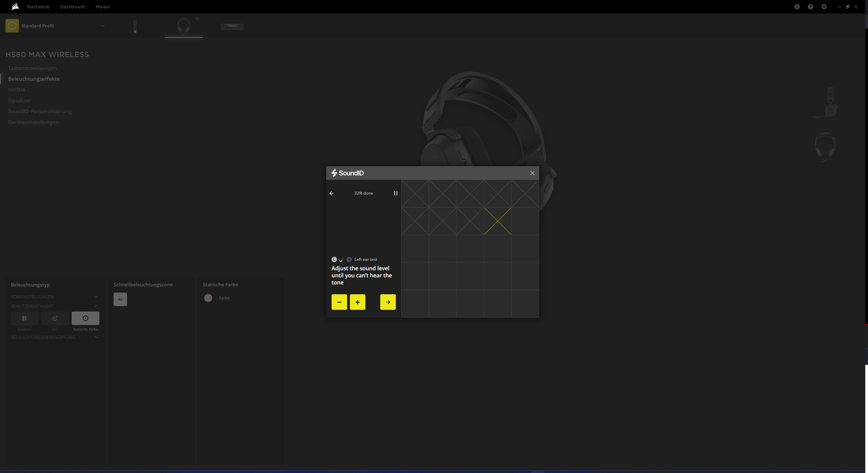Open the help question mark icon
The width and height of the screenshot is (868, 473).
(810, 7)
